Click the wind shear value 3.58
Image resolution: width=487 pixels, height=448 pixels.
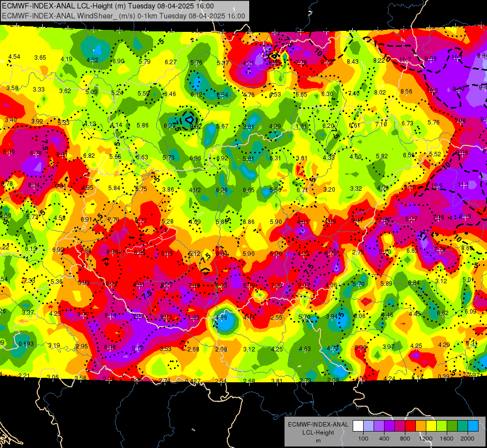[12, 88]
